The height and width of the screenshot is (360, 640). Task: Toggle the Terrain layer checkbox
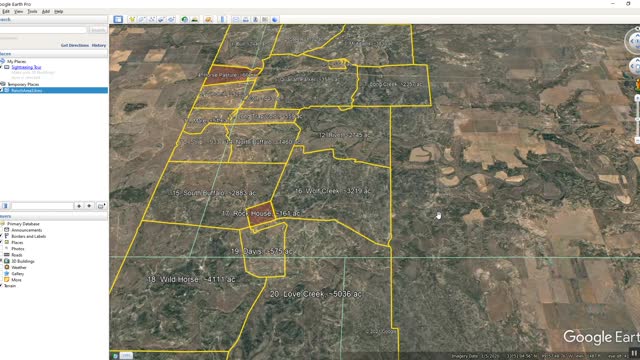click(x=1, y=286)
